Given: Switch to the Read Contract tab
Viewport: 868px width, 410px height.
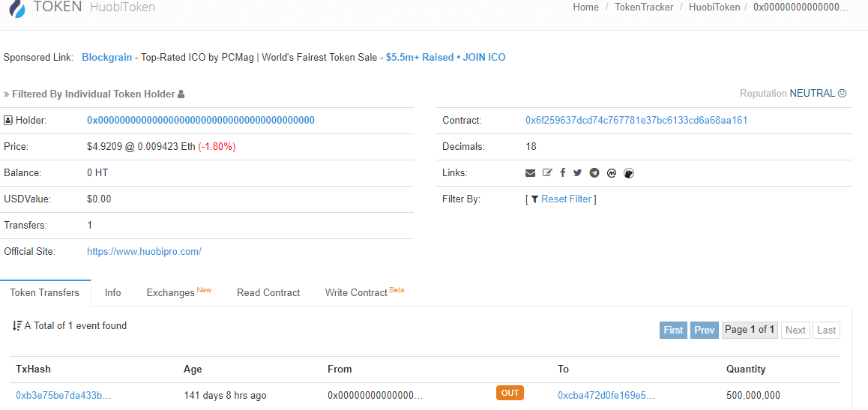Looking at the screenshot, I should [268, 293].
